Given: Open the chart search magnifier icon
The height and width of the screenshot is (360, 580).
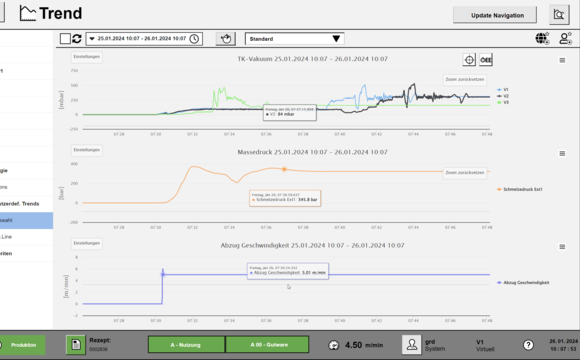Looking at the screenshot, I should (559, 15).
